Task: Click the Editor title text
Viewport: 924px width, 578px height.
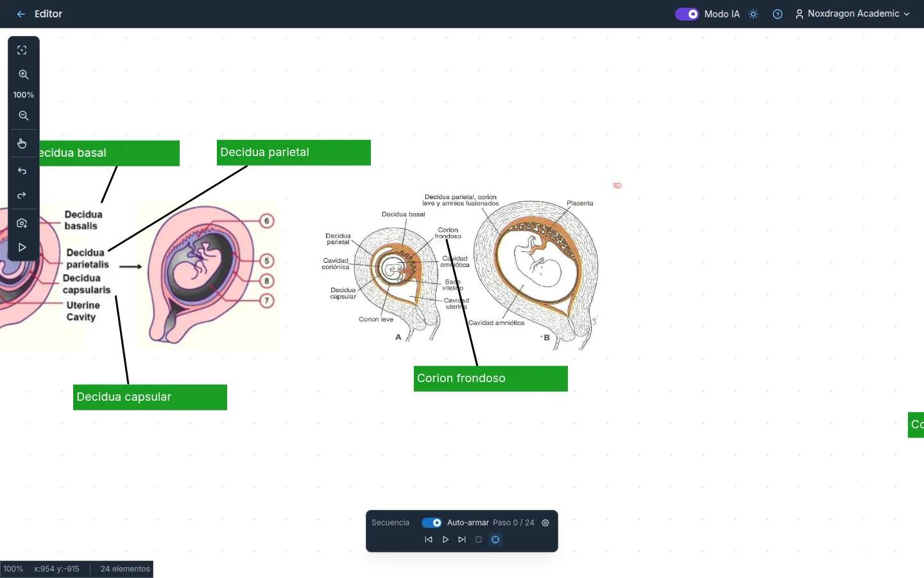Action: point(48,14)
